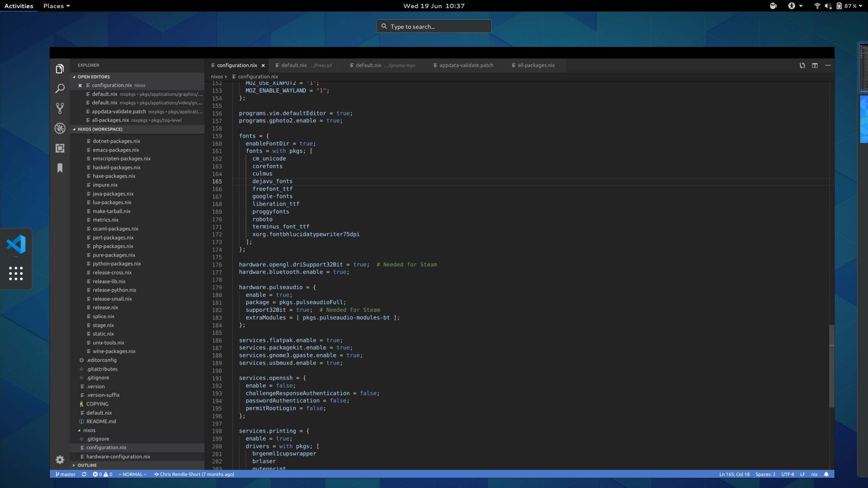
Task: Open the Extensions view icon
Action: pos(60,148)
